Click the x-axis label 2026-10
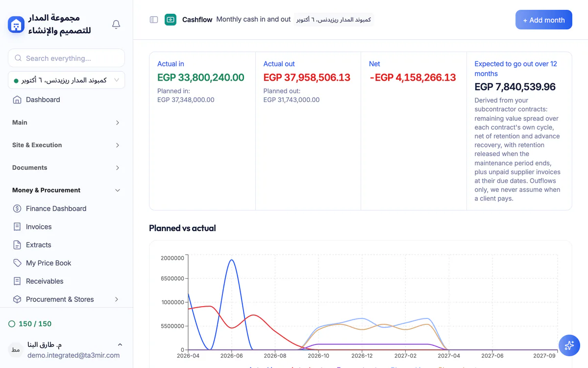Viewport: 588px width, 368px height. pos(318,356)
